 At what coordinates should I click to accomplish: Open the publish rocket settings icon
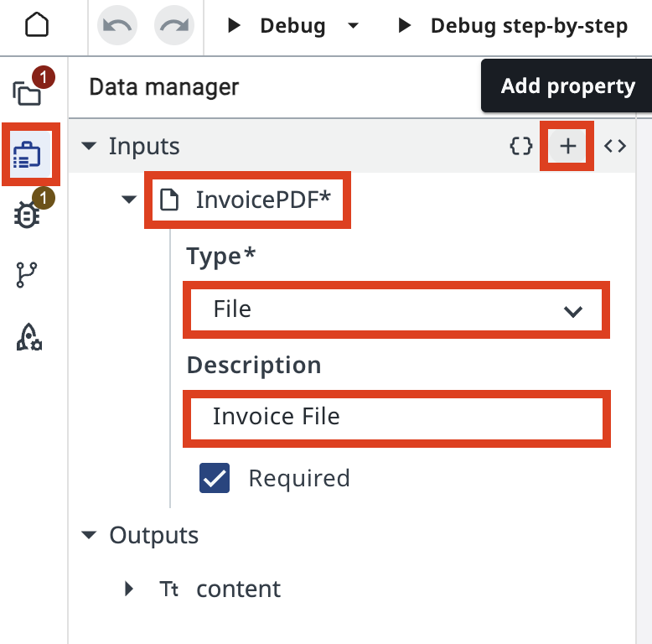click(x=28, y=336)
